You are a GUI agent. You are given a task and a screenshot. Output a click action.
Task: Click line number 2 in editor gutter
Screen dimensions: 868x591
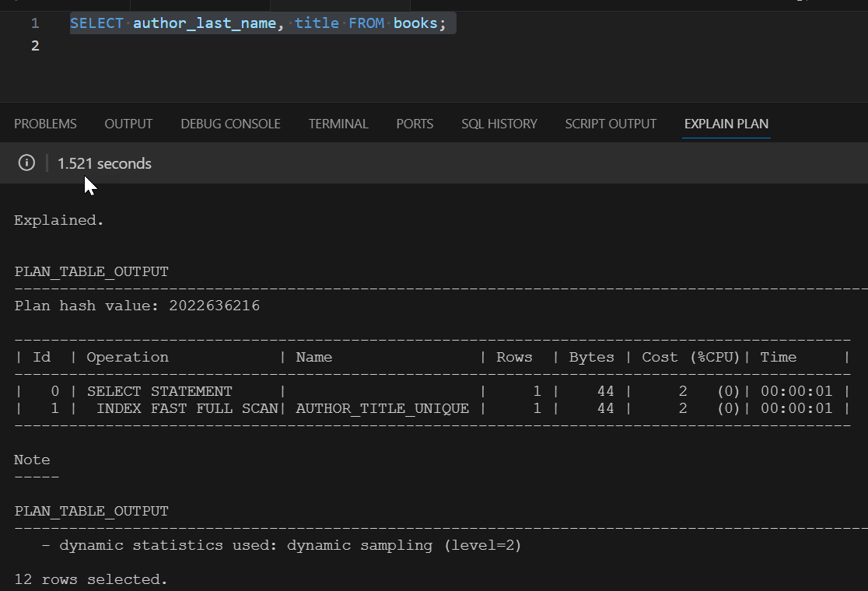point(35,45)
